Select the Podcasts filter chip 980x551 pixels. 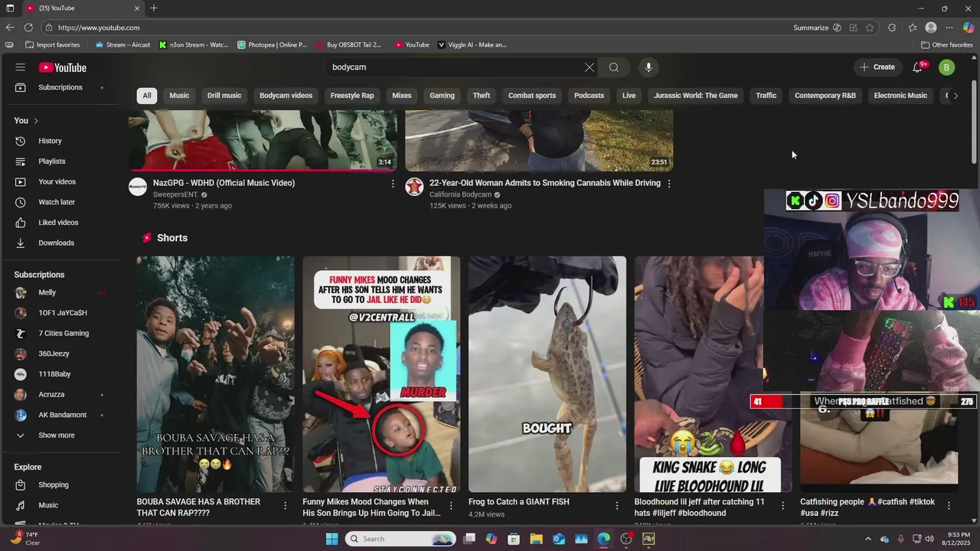coord(589,96)
